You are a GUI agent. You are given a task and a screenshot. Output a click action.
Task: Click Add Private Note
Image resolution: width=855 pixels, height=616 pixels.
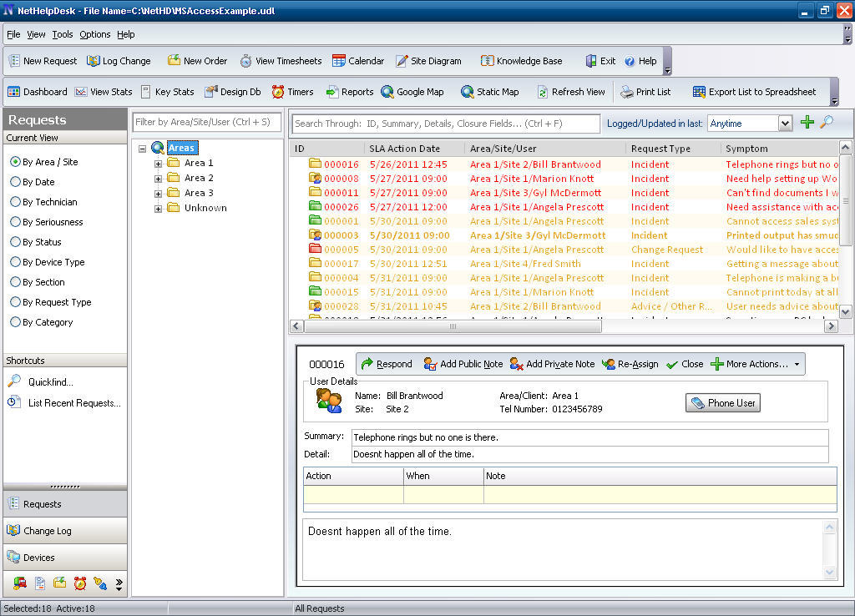coord(553,364)
